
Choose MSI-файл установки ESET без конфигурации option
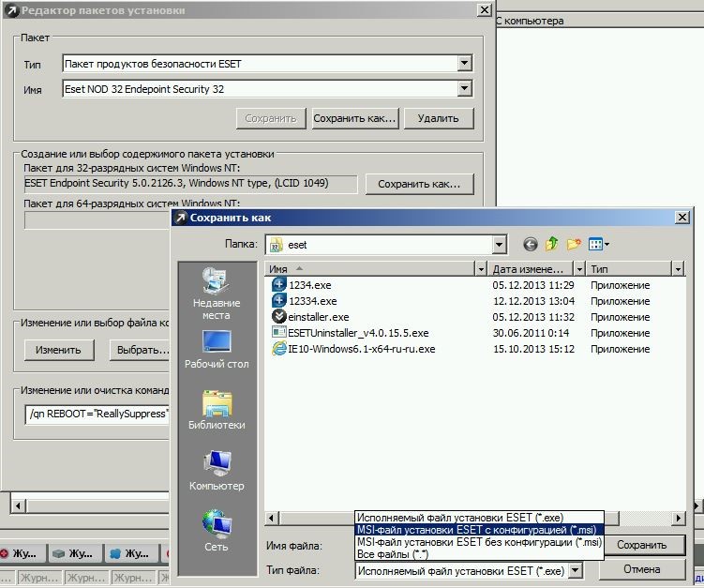point(479,542)
